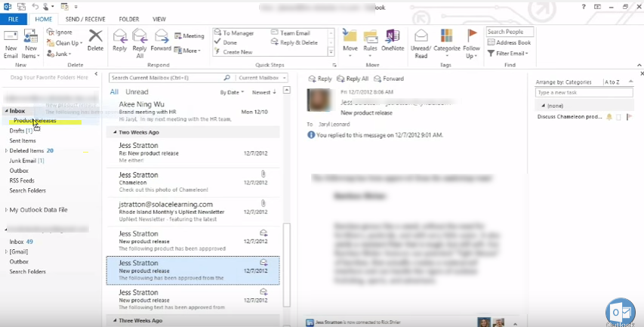
Task: Switch to the FOLDER tab
Action: pos(129,19)
